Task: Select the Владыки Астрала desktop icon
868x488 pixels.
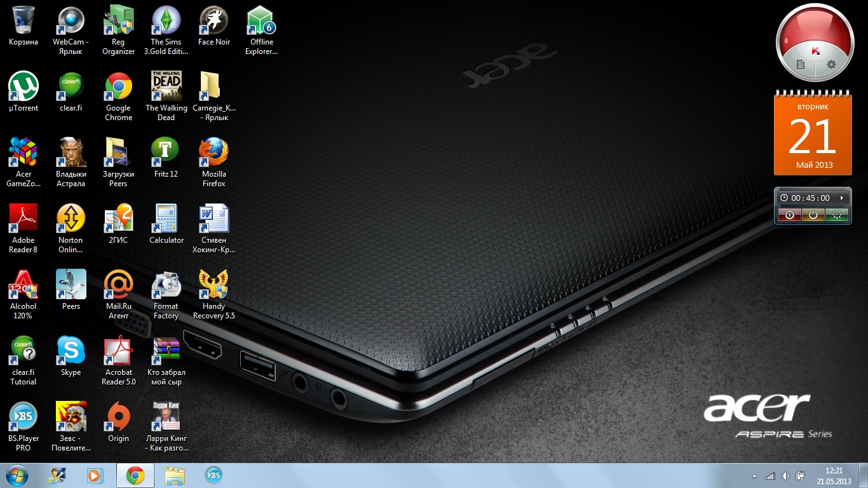Action: click(71, 163)
